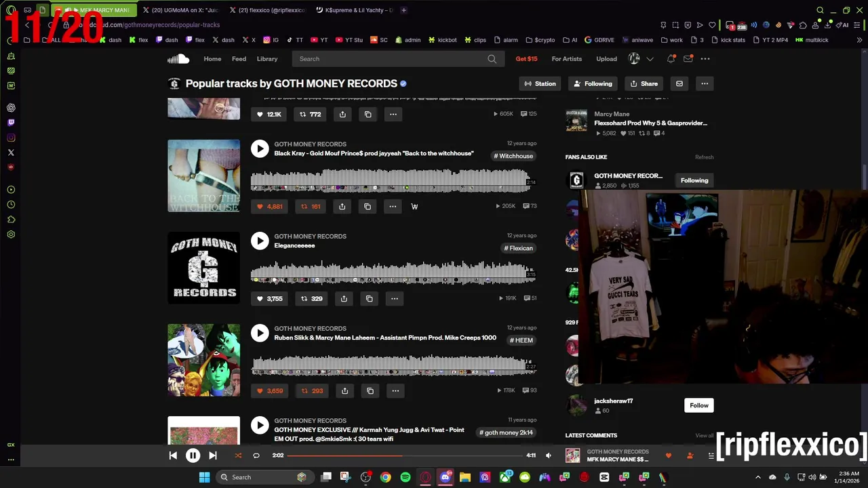Copy link of the track with 12.1K likes

[x=368, y=114]
